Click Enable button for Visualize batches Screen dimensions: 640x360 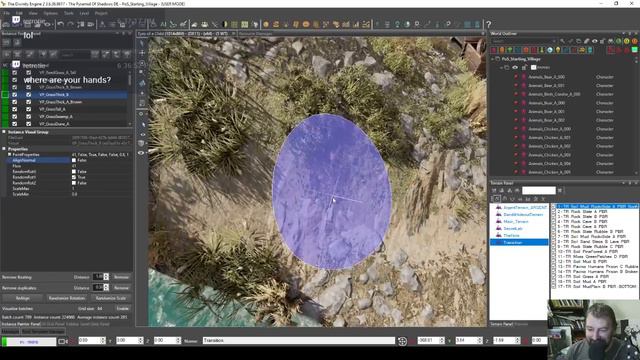[122, 309]
